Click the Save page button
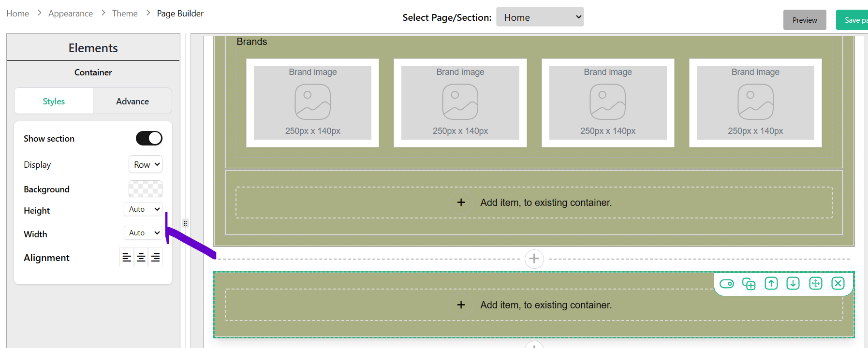The width and height of the screenshot is (868, 348). (x=852, y=20)
